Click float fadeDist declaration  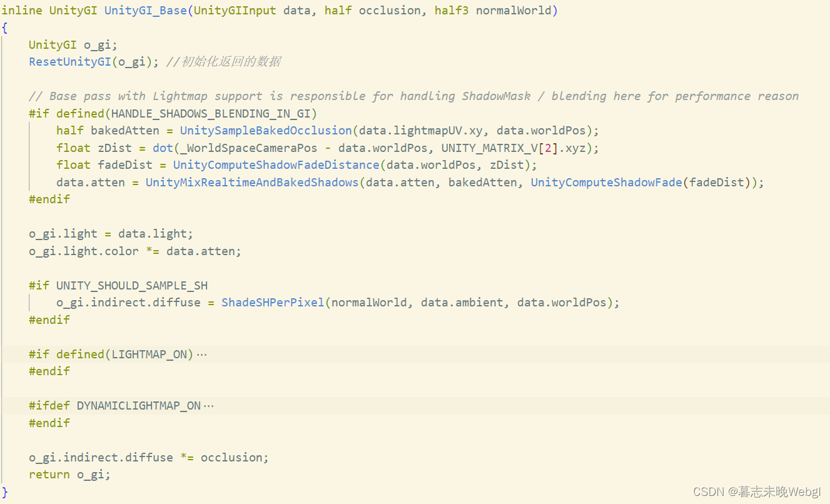(104, 164)
